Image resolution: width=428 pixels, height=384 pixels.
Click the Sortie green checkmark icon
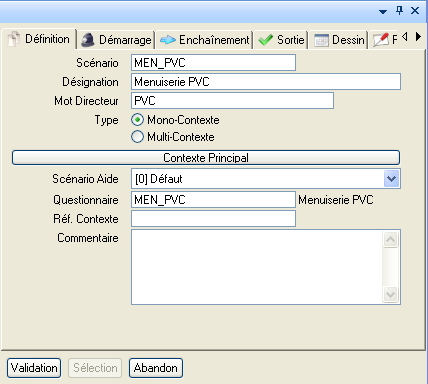coord(266,40)
